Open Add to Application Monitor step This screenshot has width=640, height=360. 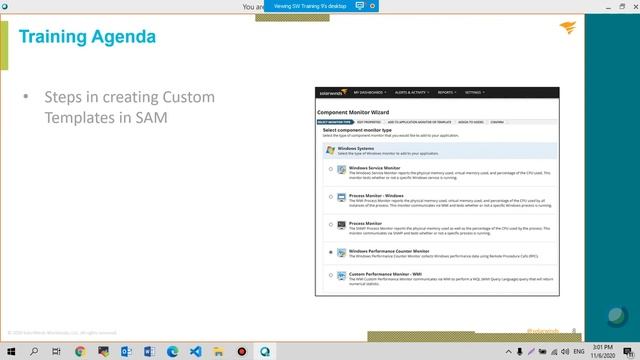point(419,122)
